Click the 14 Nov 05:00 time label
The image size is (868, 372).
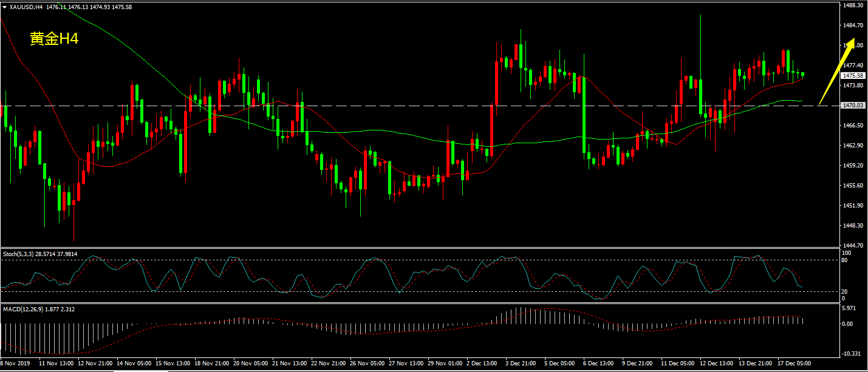coord(134,364)
